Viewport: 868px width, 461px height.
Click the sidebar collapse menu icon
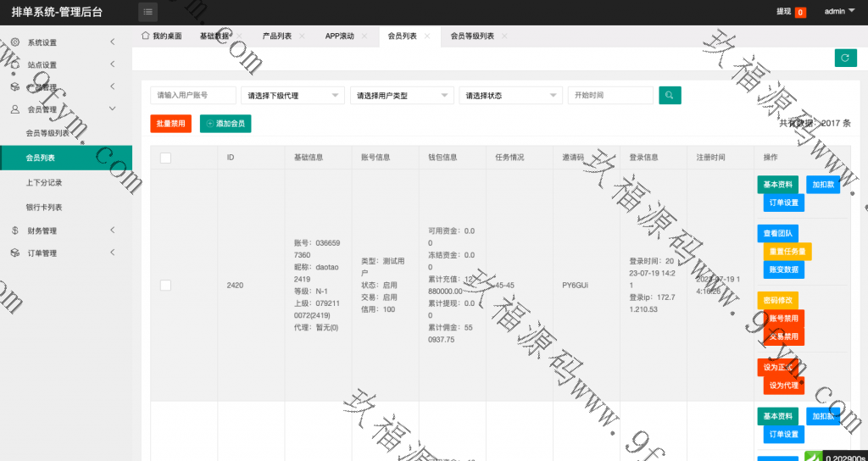pos(148,12)
